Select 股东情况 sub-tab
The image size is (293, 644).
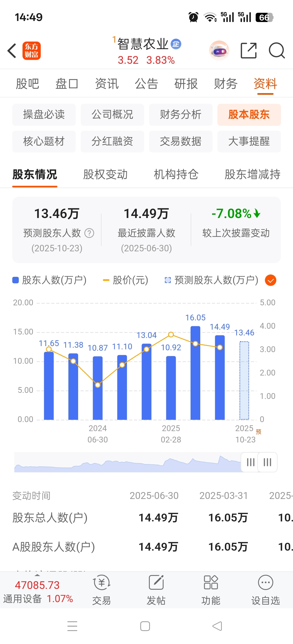point(35,174)
